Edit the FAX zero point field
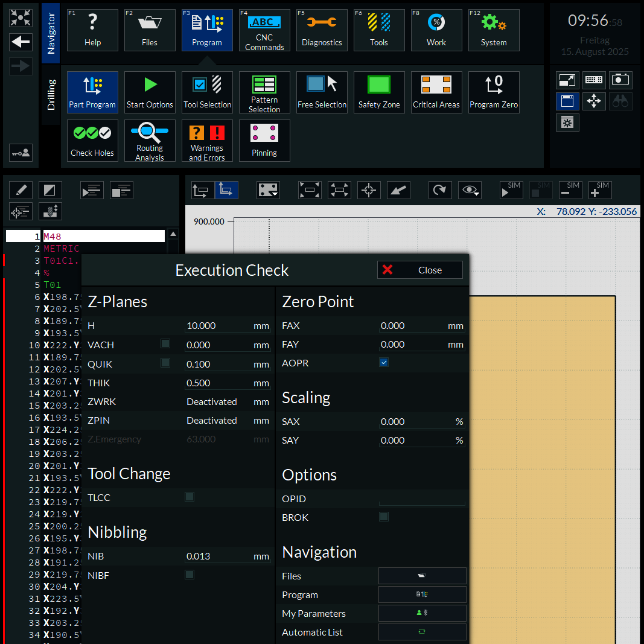644x644 pixels. [x=422, y=326]
